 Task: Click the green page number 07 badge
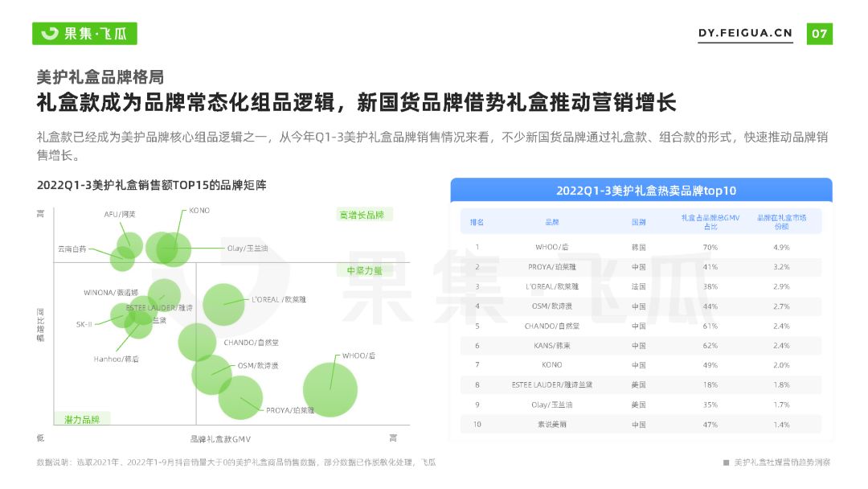819,34
